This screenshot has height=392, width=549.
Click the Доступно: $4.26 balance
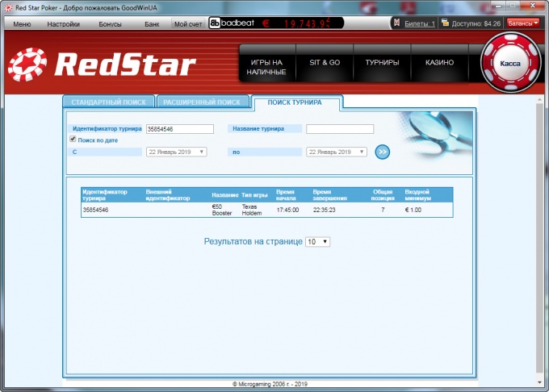point(476,23)
